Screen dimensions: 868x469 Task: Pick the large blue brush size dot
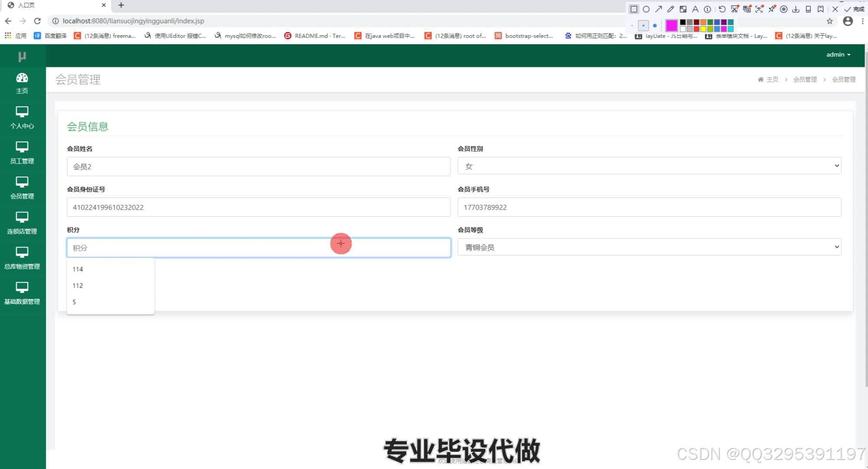pos(655,26)
